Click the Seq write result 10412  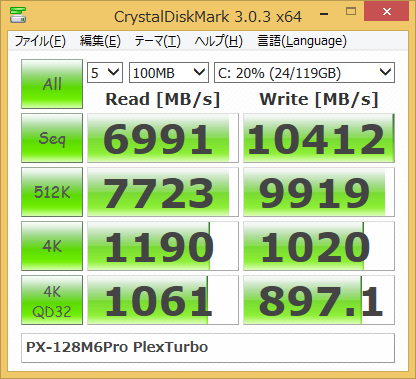click(x=319, y=138)
